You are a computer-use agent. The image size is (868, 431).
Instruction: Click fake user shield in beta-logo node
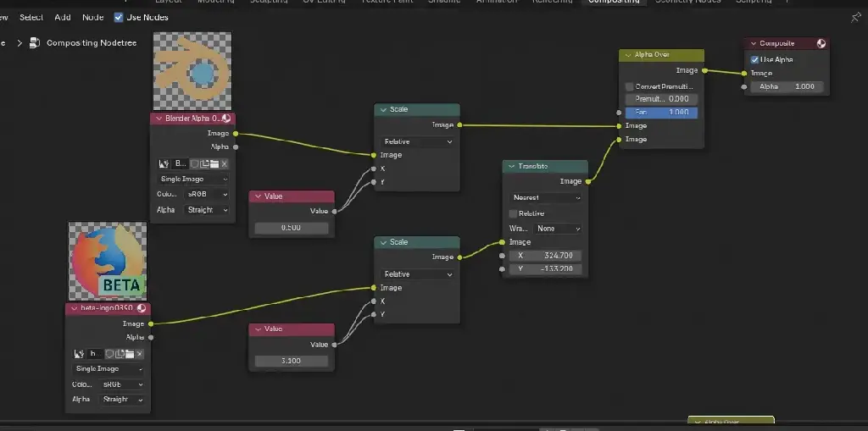click(109, 354)
